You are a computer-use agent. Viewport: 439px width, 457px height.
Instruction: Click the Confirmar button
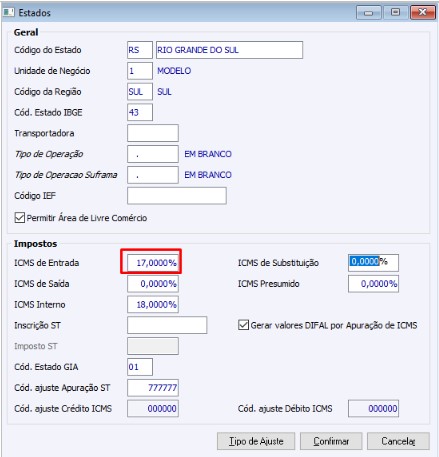point(331,441)
